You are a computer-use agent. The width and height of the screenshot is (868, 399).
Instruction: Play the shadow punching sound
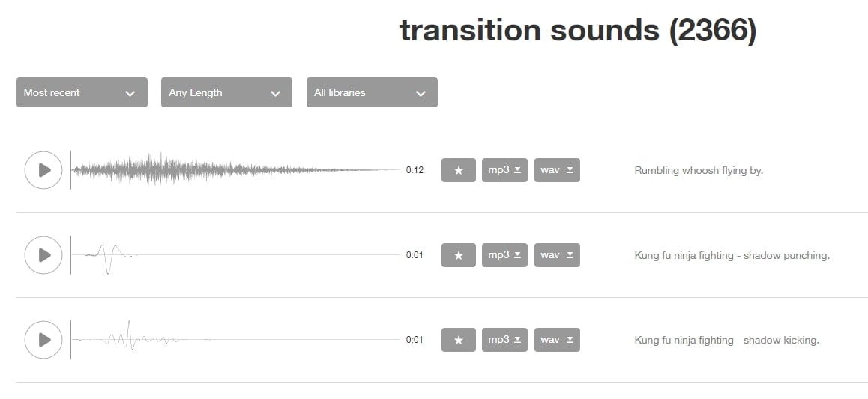pos(43,255)
